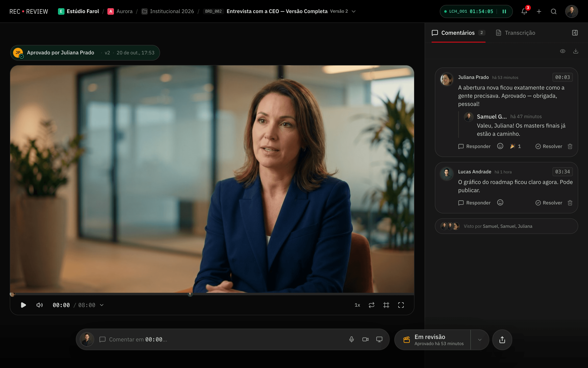This screenshot has height=368, width=588.
Task: Mute the video volume
Action: [x=39, y=305]
